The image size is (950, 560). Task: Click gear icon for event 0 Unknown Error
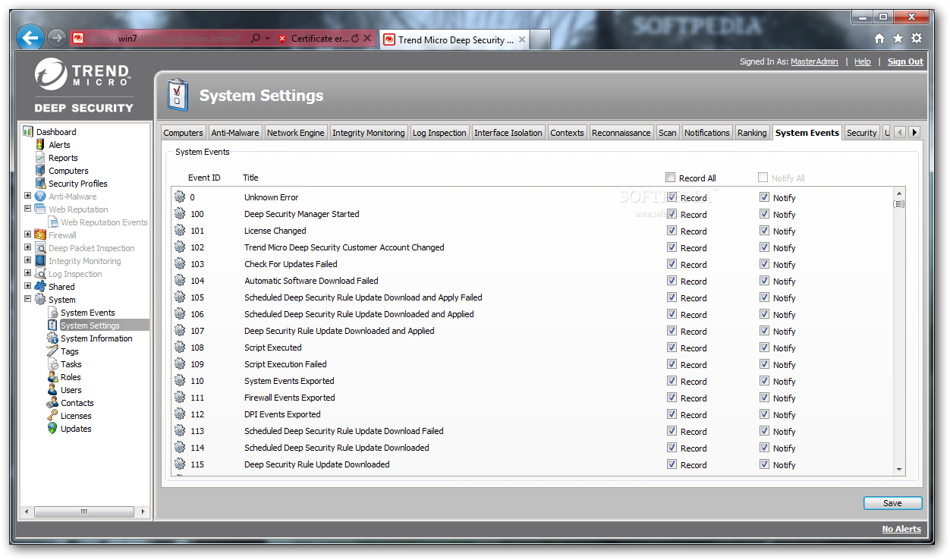[x=180, y=197]
